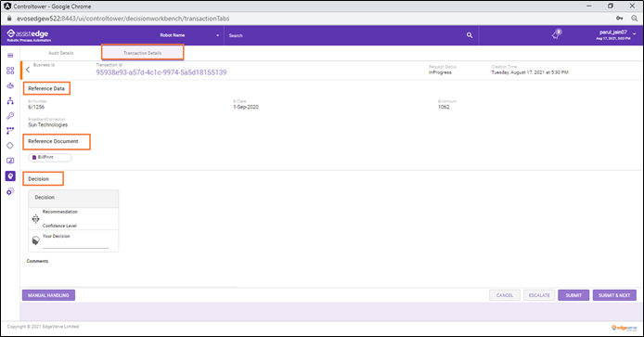Click the address bar lock icon
Viewport: 644px width, 337px height.
pyautogui.click(x=9, y=18)
